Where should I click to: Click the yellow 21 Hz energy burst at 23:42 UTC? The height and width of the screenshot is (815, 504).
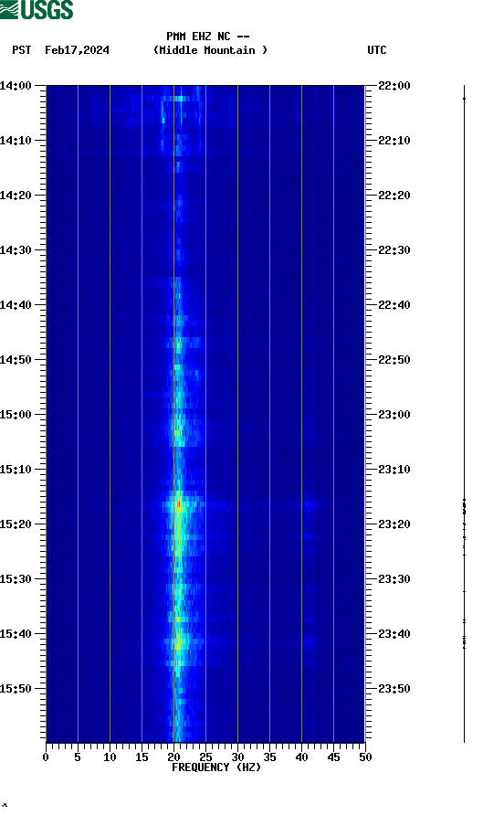[179, 643]
